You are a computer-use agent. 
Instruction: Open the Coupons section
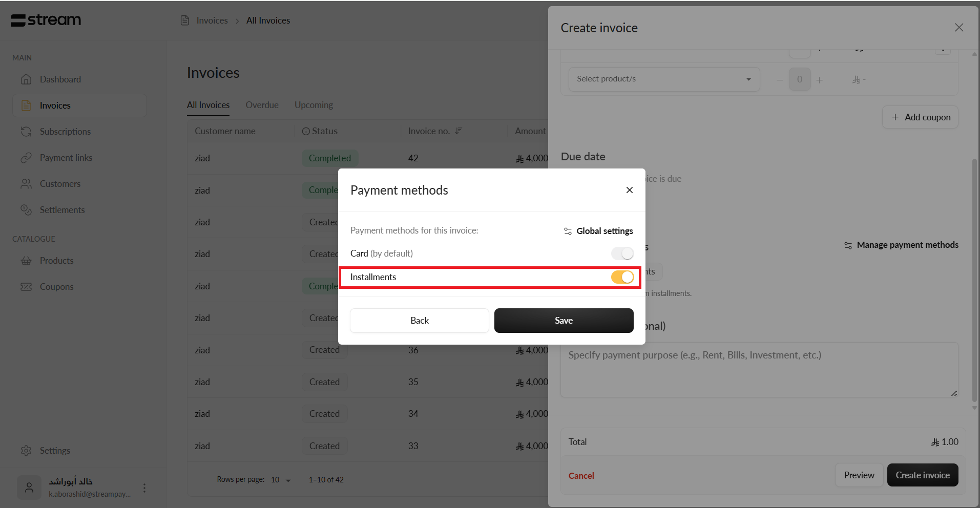coord(56,286)
